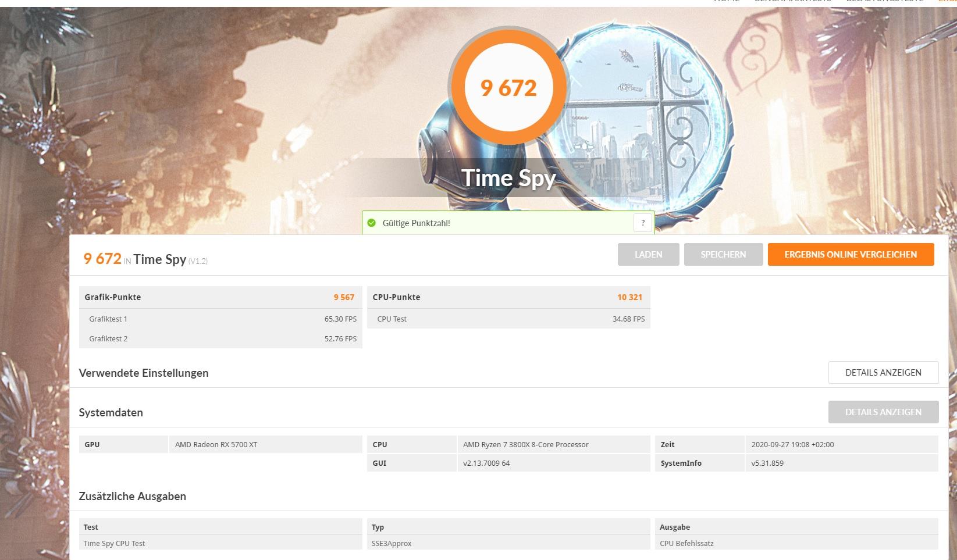Click the "Systemdaten" section heading
Image resolution: width=957 pixels, height=560 pixels.
tap(111, 412)
